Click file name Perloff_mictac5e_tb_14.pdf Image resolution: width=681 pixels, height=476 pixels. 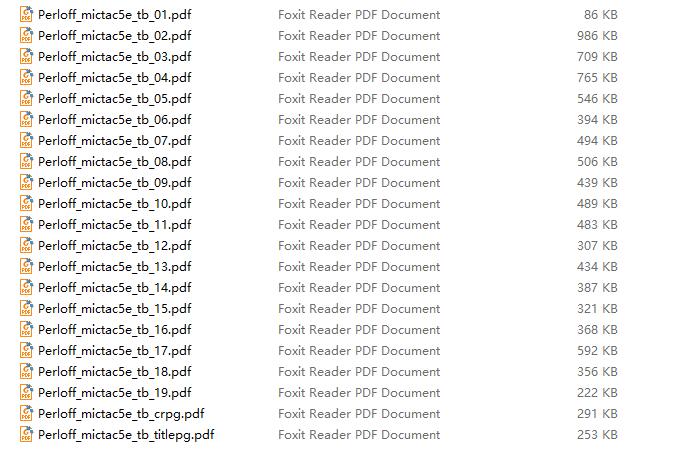click(x=115, y=288)
